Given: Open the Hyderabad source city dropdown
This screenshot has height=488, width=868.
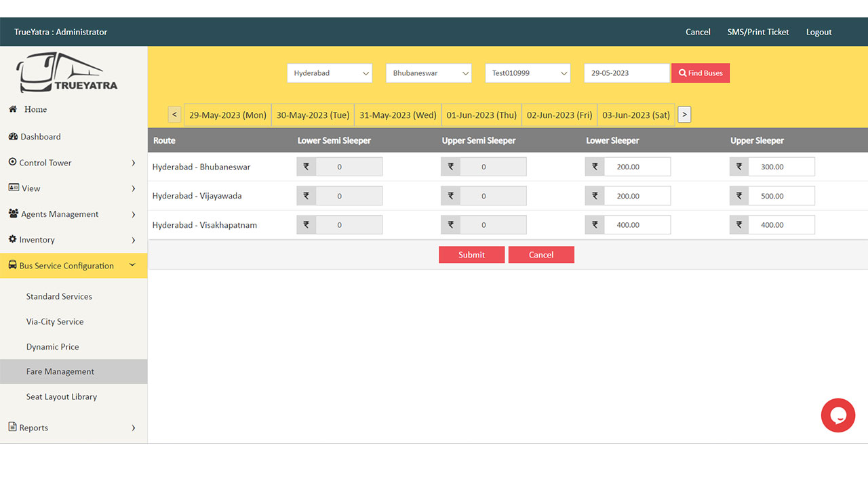Looking at the screenshot, I should click(x=330, y=73).
